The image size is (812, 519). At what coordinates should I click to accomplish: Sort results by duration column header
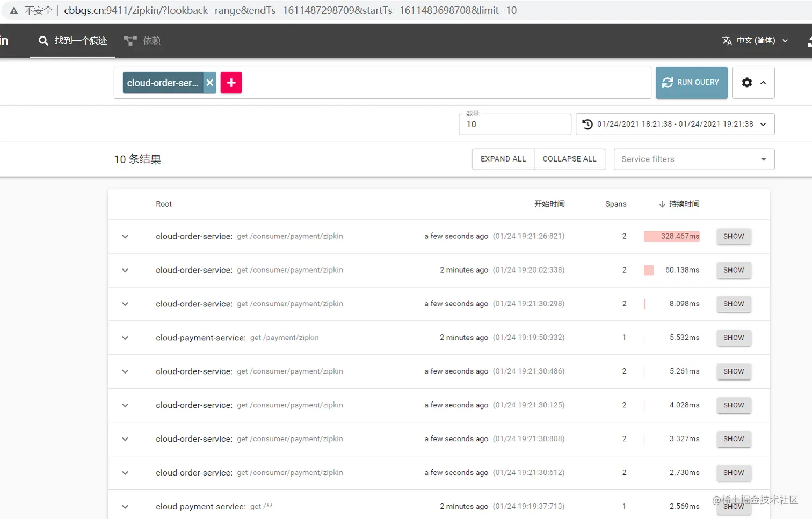[x=679, y=204]
